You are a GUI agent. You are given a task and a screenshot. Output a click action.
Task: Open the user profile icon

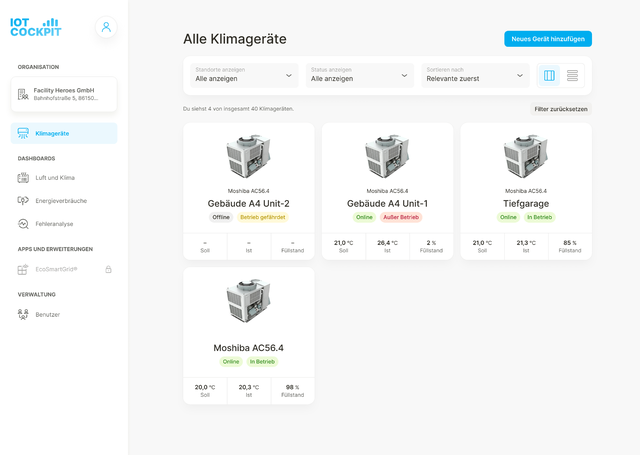(x=106, y=27)
